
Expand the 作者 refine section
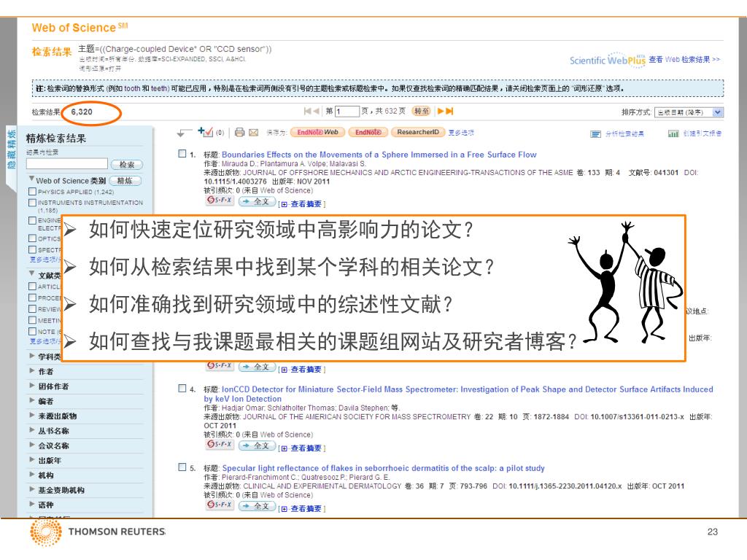pos(31,370)
